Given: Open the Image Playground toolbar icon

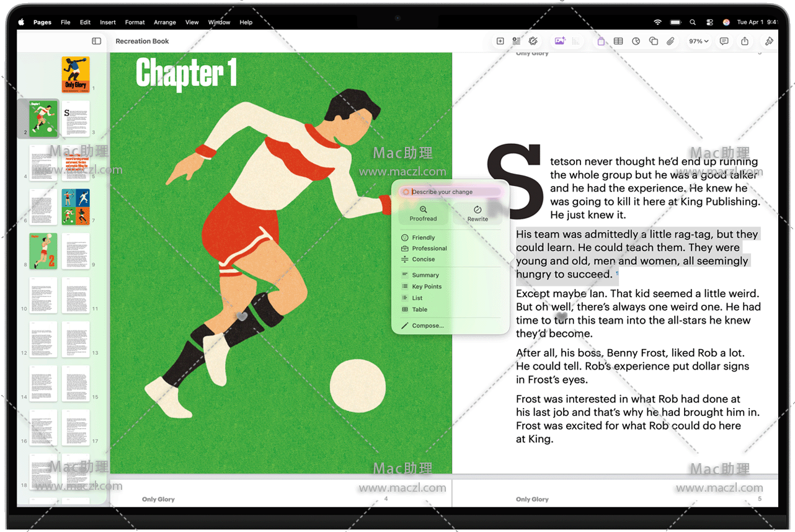Looking at the screenshot, I should [x=560, y=41].
